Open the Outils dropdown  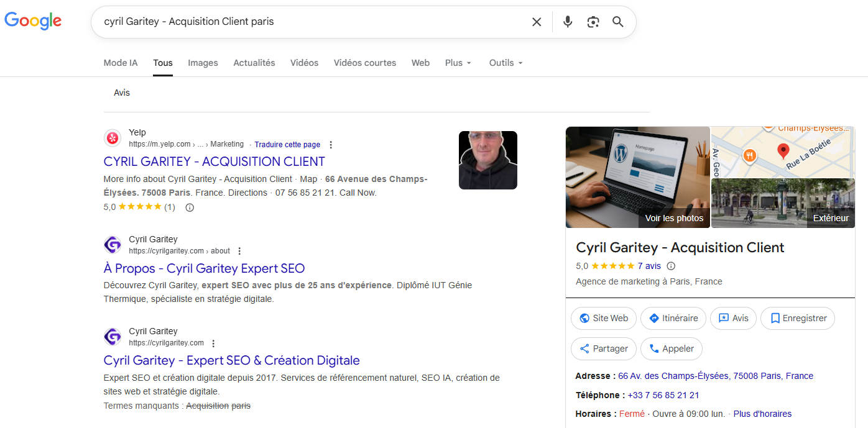[x=505, y=63]
